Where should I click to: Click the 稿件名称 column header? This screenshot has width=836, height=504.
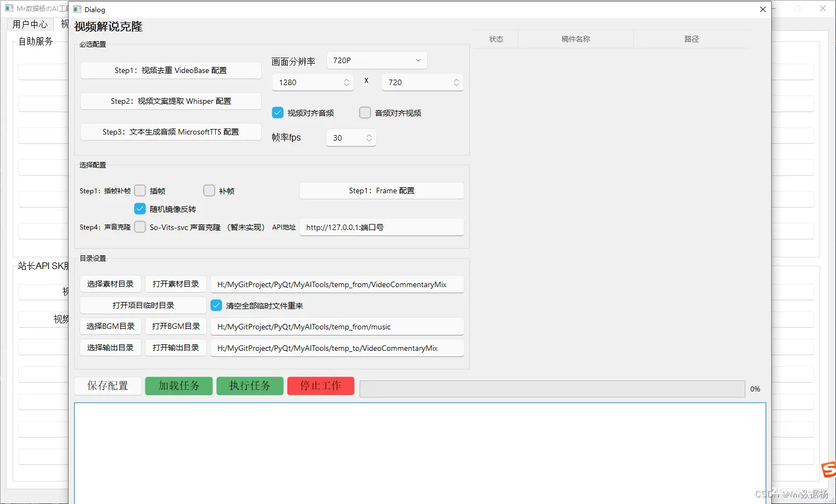(576, 39)
